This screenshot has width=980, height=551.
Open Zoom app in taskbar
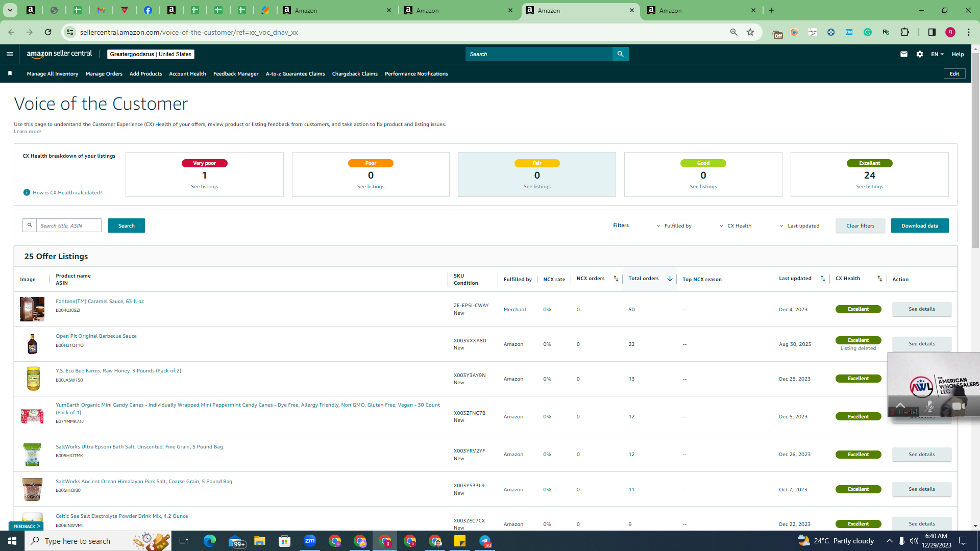pos(310,541)
